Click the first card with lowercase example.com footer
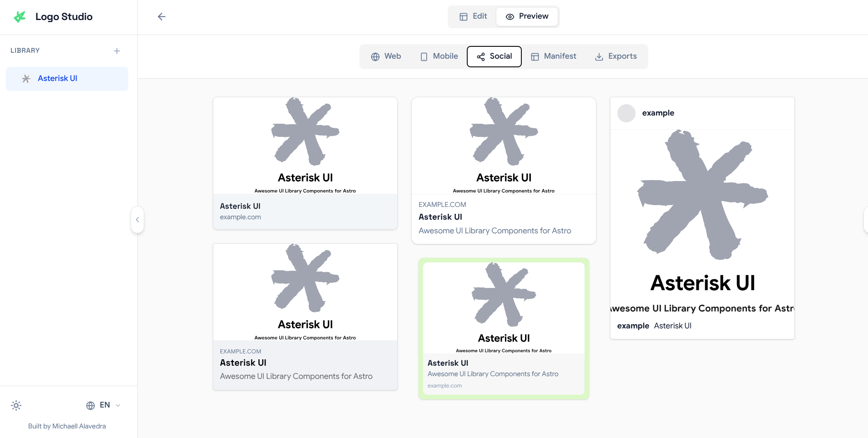The height and width of the screenshot is (438, 868). pos(305,163)
